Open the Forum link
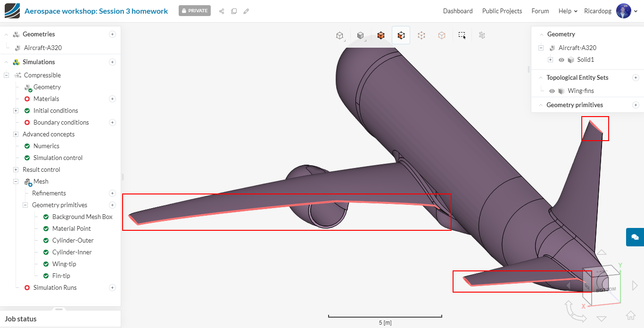644x328 pixels. click(x=540, y=11)
